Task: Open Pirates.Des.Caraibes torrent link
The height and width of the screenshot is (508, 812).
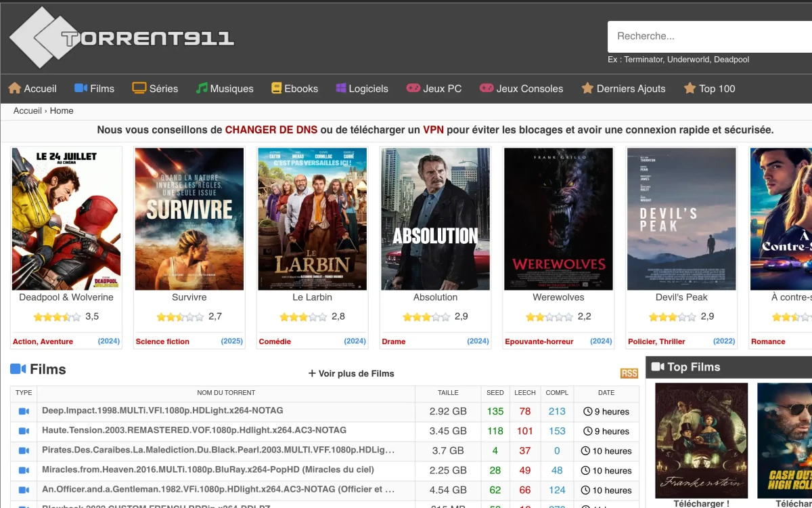Action: (x=219, y=450)
